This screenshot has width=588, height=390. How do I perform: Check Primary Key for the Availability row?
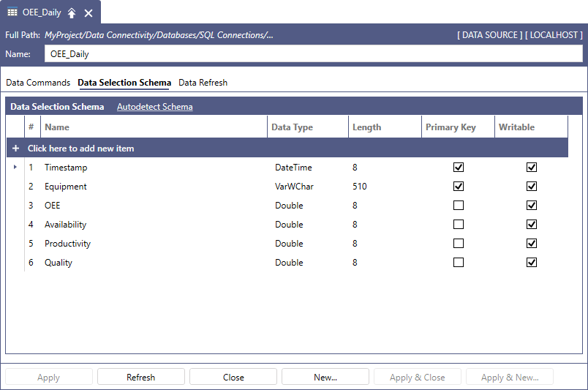459,225
